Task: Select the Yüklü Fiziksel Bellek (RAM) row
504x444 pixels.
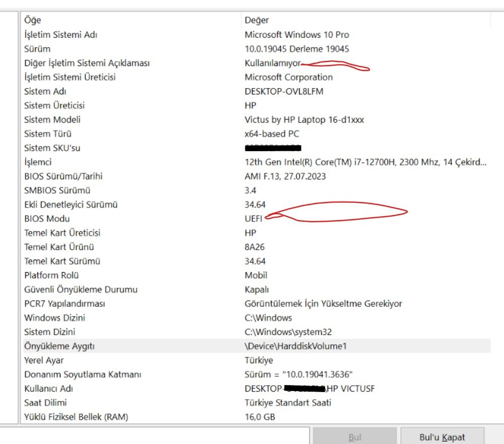Action: 76,417
